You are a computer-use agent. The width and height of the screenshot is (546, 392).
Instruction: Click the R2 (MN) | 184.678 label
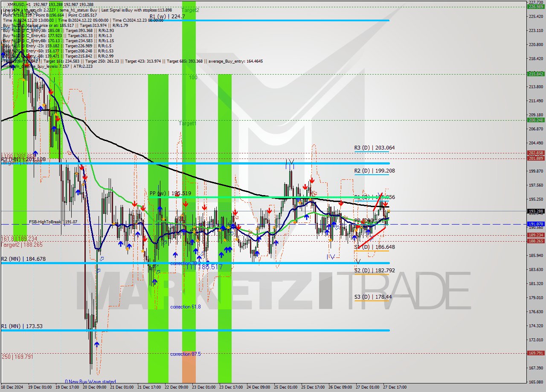click(x=23, y=259)
